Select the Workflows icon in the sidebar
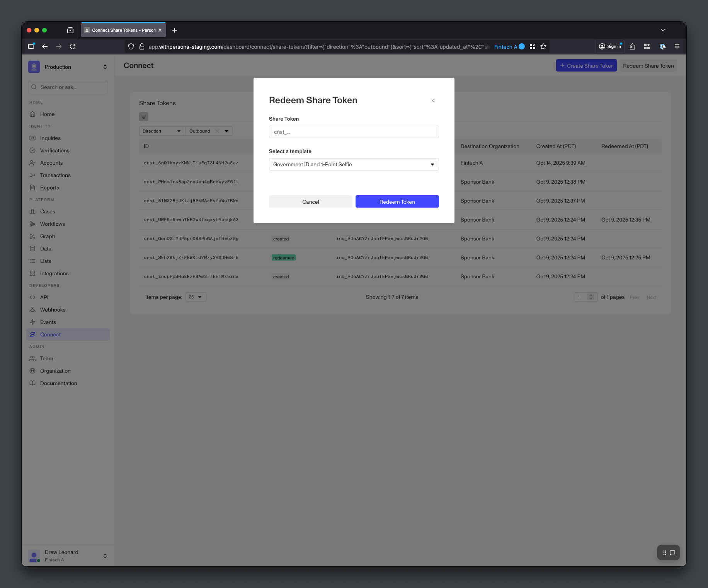Image resolution: width=708 pixels, height=588 pixels. [33, 224]
